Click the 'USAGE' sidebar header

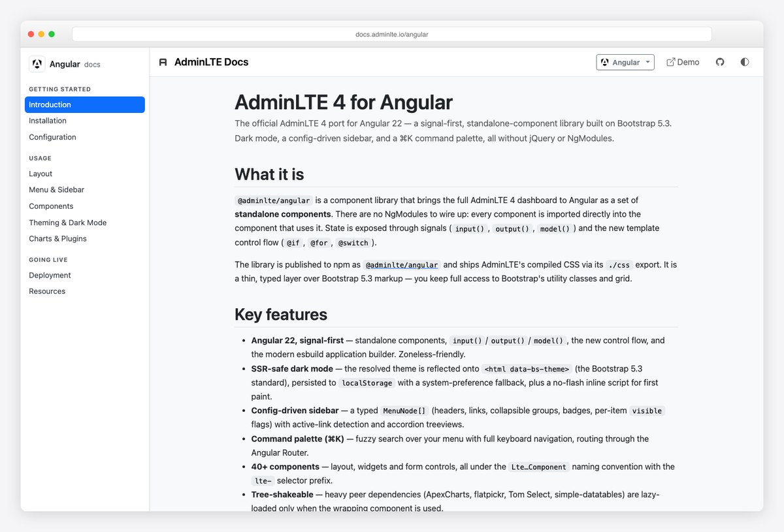coord(40,159)
